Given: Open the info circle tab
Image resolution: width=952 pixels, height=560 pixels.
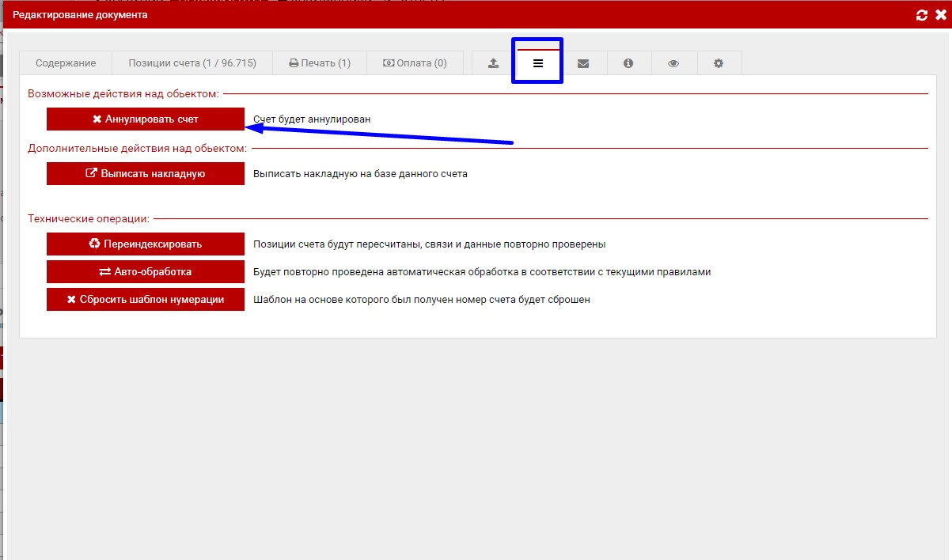Looking at the screenshot, I should pyautogui.click(x=628, y=63).
